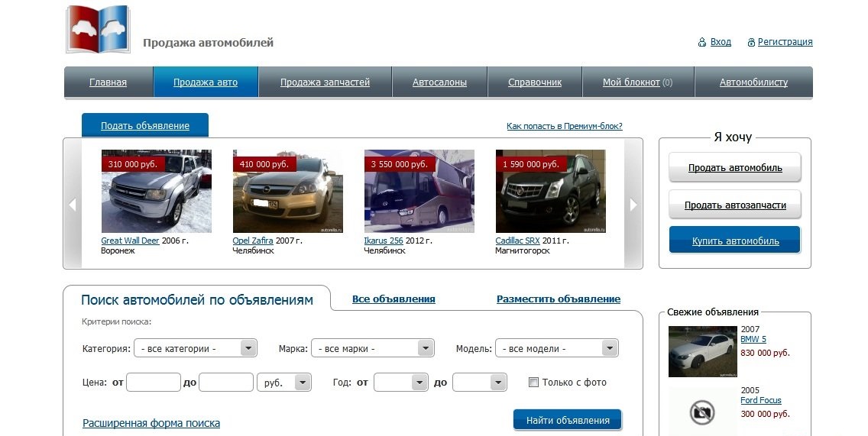Click the Cadillac SRX link

517,241
